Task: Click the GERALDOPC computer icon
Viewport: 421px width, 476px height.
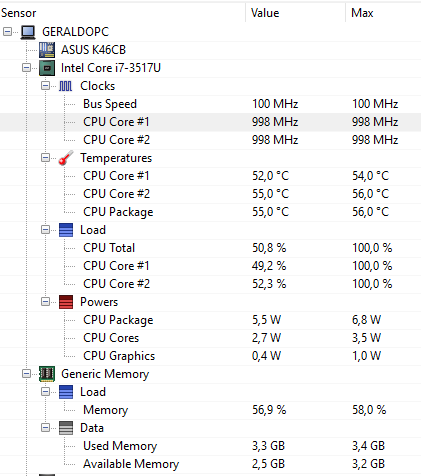Action: pos(28,32)
